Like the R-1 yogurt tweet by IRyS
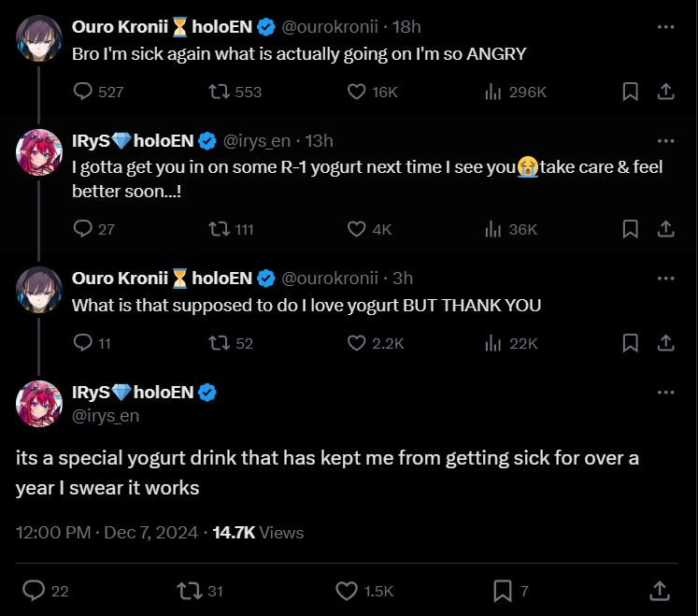This screenshot has width=698, height=616. [356, 229]
